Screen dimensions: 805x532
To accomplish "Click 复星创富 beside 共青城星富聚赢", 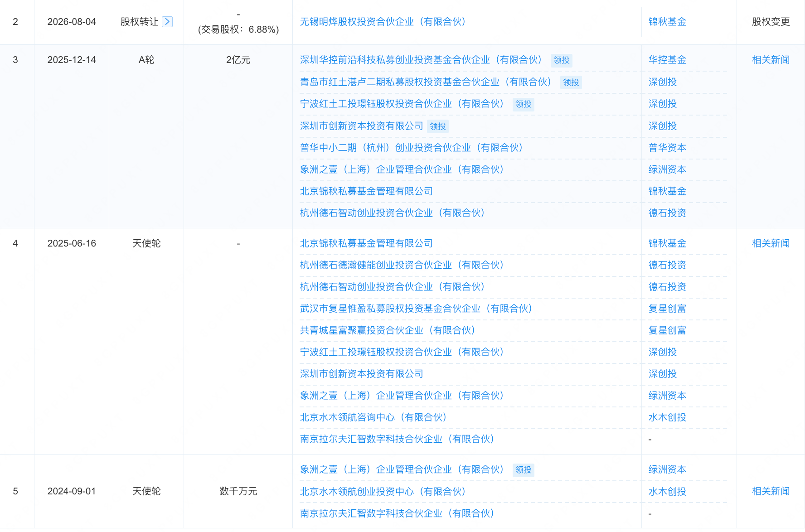I will click(x=667, y=330).
